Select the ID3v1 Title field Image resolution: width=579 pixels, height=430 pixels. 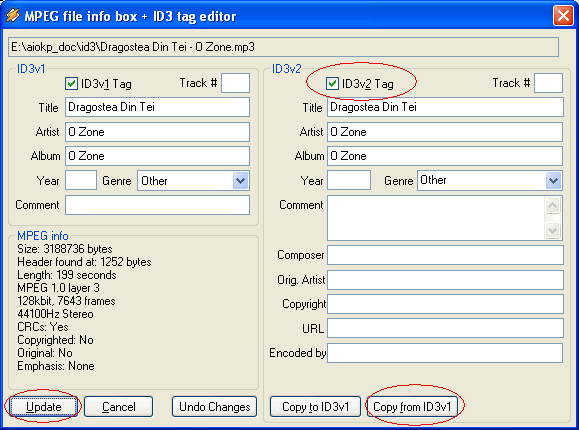coord(157,107)
